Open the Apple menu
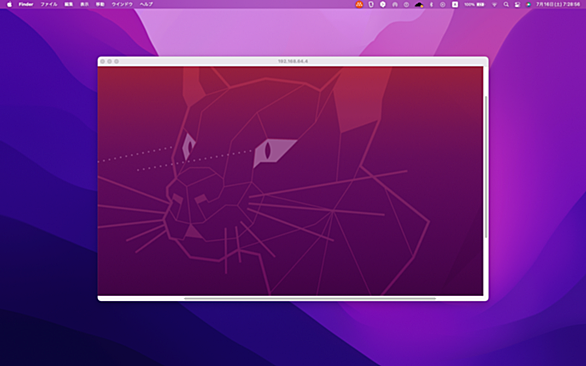This screenshot has height=366, width=586. click(9, 4)
